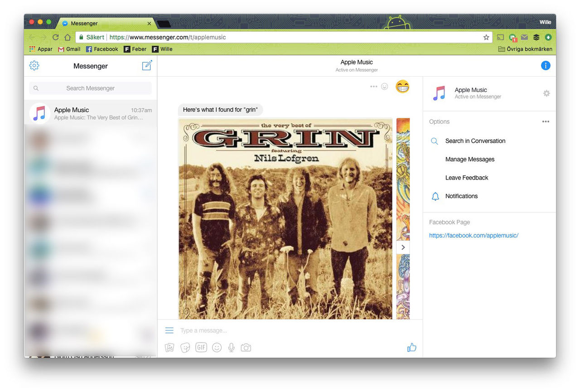Open the Wille bookmark
The width and height of the screenshot is (580, 392).
pyautogui.click(x=162, y=49)
